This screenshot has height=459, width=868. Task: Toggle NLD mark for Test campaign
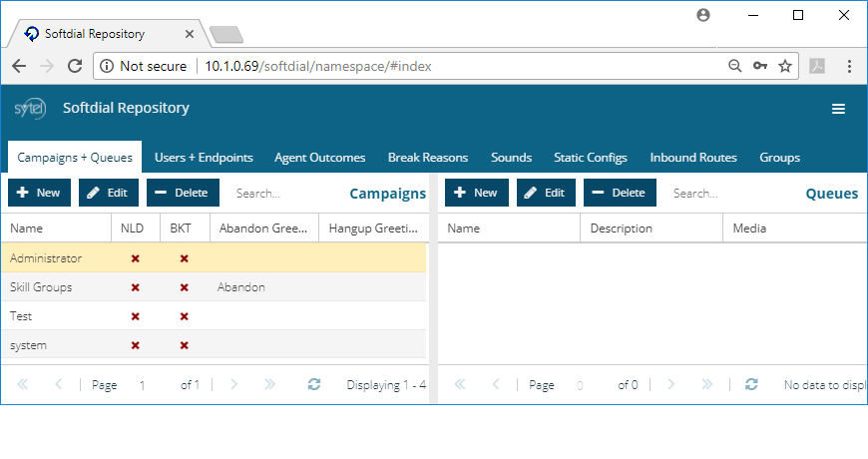135,316
